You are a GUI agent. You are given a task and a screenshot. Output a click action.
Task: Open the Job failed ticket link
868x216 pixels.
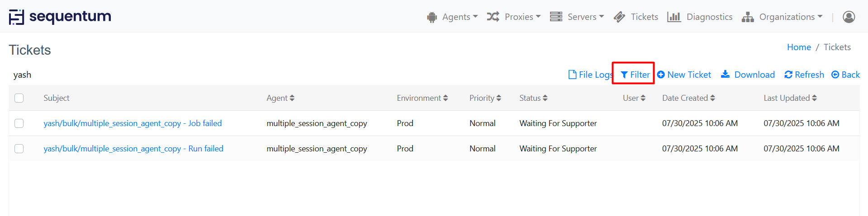133,123
